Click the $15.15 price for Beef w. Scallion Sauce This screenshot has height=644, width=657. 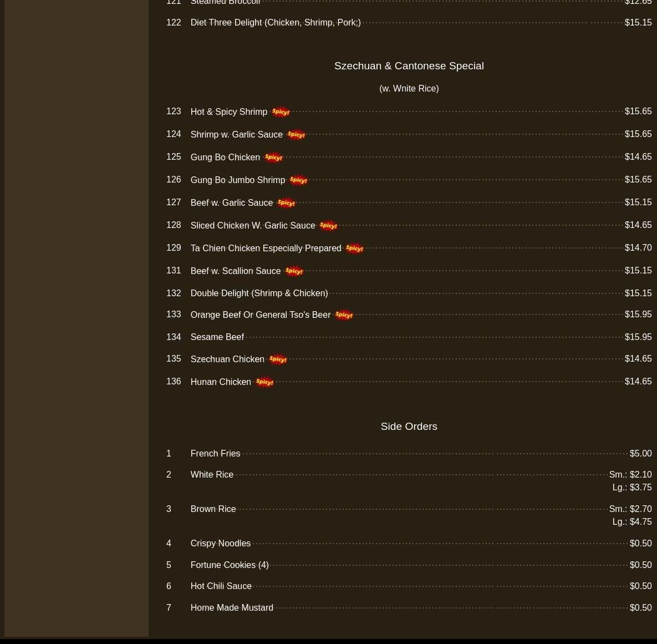638,271
